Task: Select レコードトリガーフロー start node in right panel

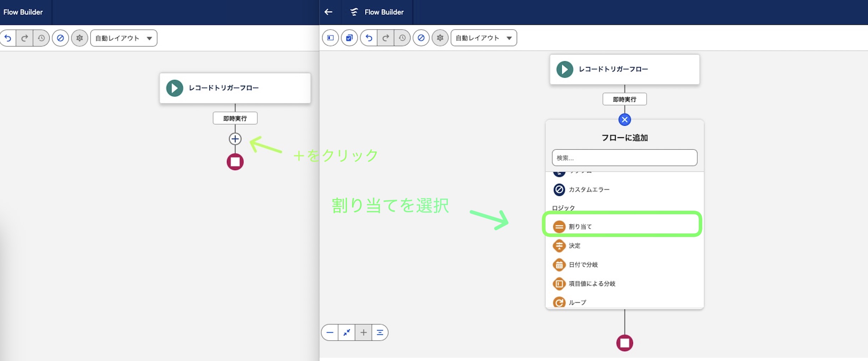Action: [625, 69]
